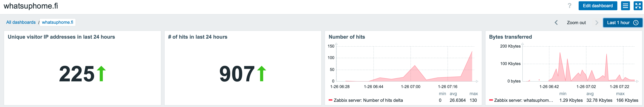Click the green arrow beside 225

click(x=101, y=74)
